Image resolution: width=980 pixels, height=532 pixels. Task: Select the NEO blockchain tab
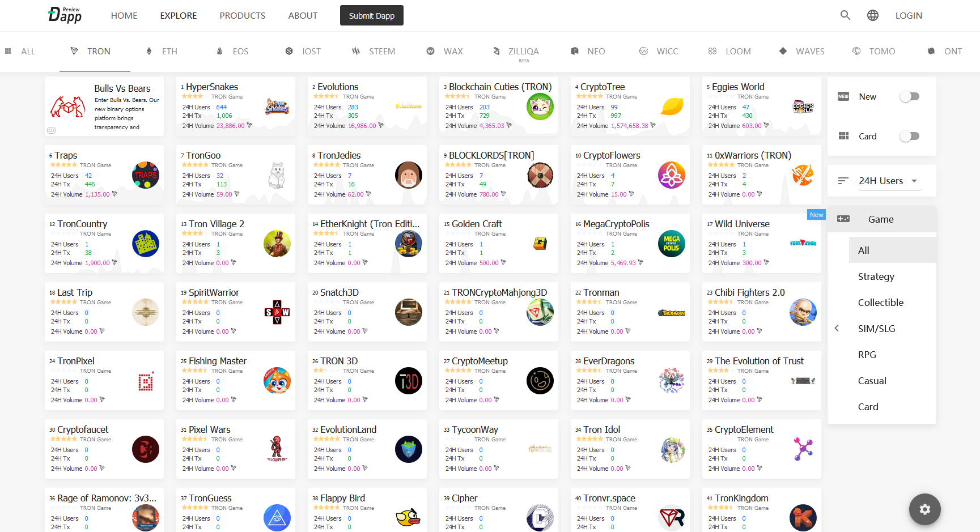588,52
